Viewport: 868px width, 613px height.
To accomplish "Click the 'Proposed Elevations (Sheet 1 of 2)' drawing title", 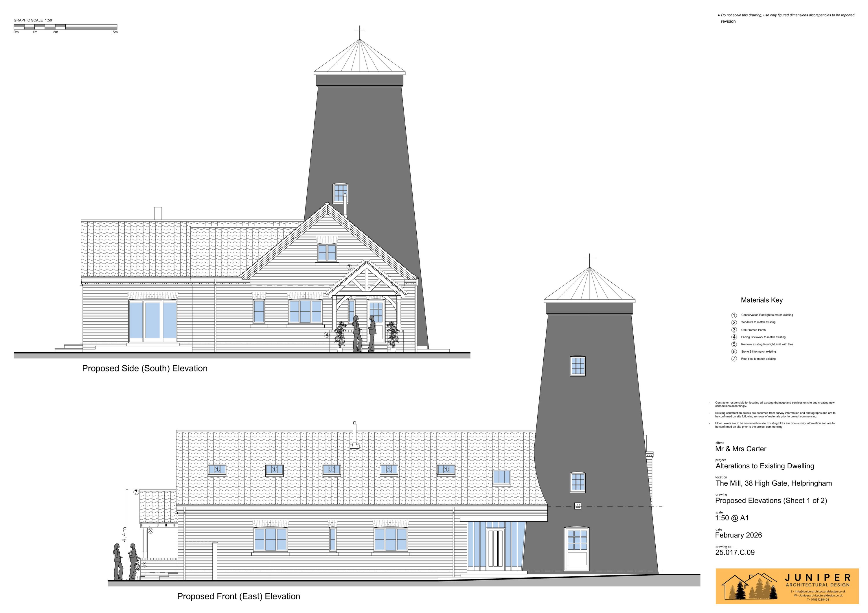I will click(771, 501).
